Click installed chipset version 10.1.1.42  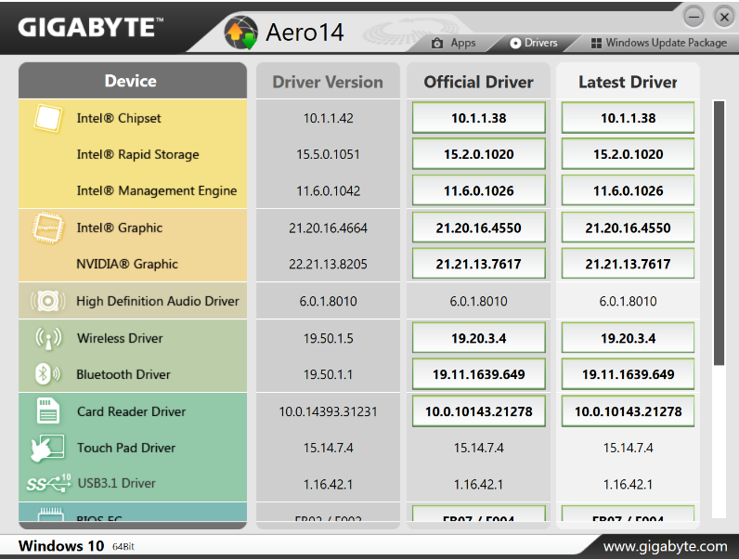(328, 118)
